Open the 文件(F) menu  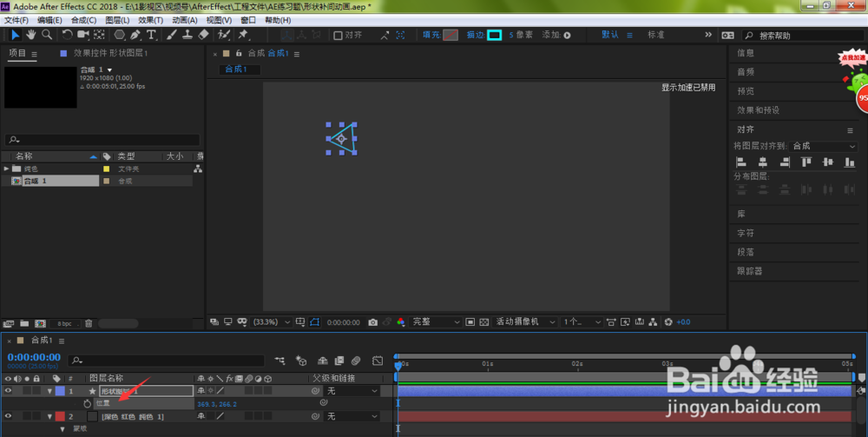(16, 20)
